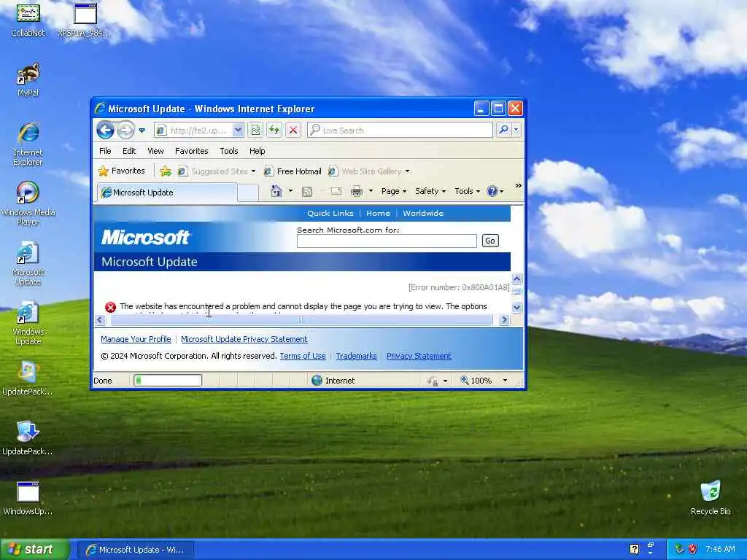The width and height of the screenshot is (747, 560).
Task: Open Favorites Center star button
Action: 122,171
